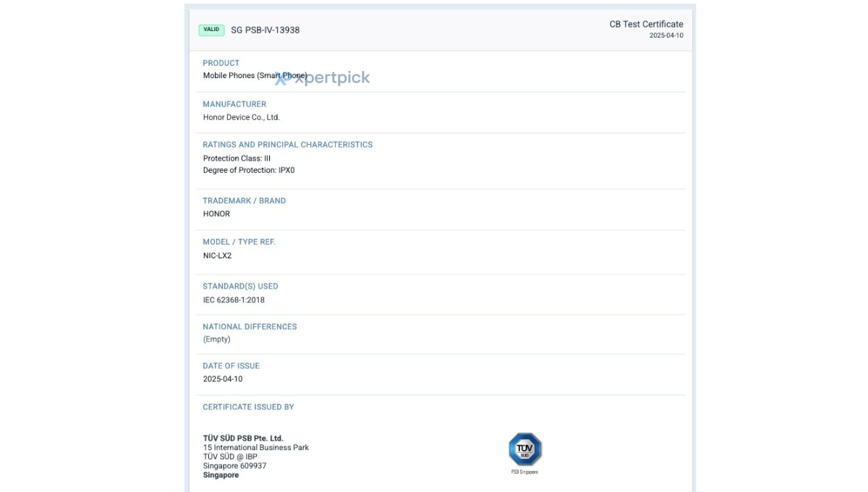Click the PSB Singapore caption under logo
The height and width of the screenshot is (492, 868).
tap(525, 472)
